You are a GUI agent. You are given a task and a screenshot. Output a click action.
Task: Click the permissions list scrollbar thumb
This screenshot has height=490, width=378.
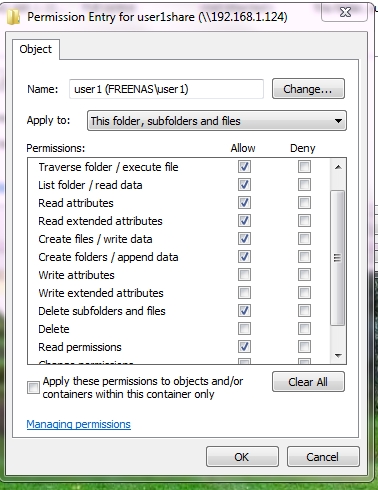click(x=338, y=257)
